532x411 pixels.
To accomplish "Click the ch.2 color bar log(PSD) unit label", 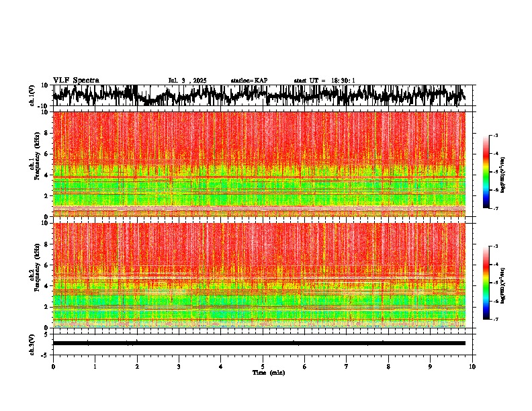I will click(503, 285).
